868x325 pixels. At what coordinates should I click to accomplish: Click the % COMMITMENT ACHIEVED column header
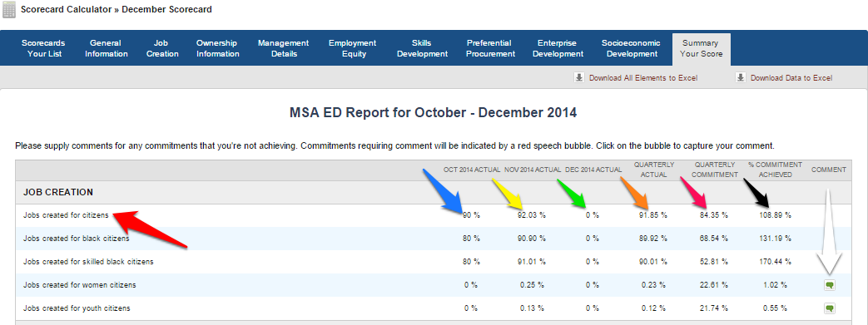(x=775, y=170)
